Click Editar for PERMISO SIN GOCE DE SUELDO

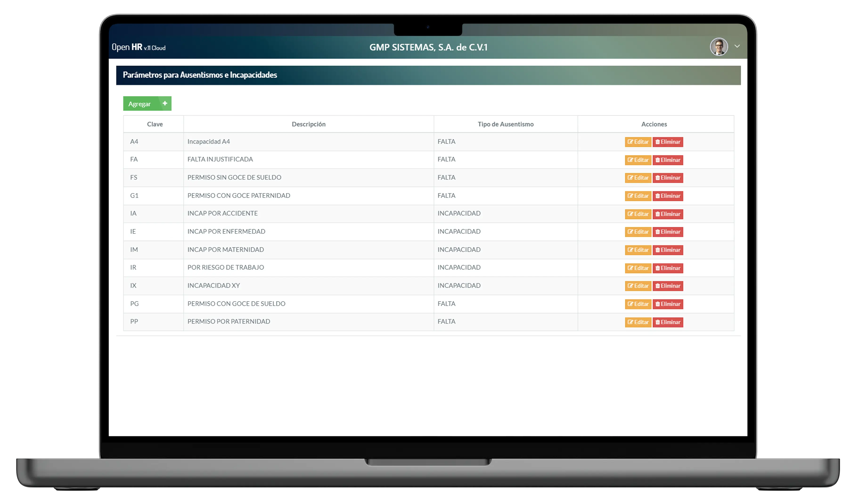click(x=638, y=178)
